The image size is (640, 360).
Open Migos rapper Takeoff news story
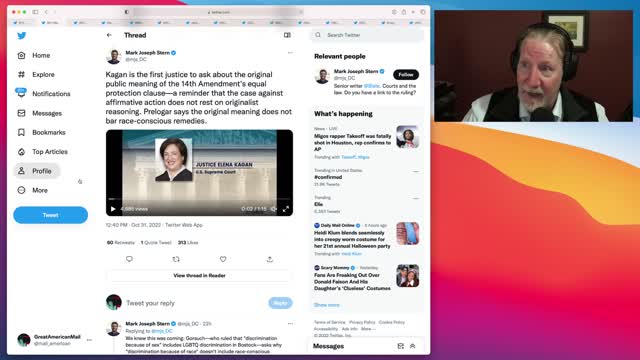tap(353, 142)
